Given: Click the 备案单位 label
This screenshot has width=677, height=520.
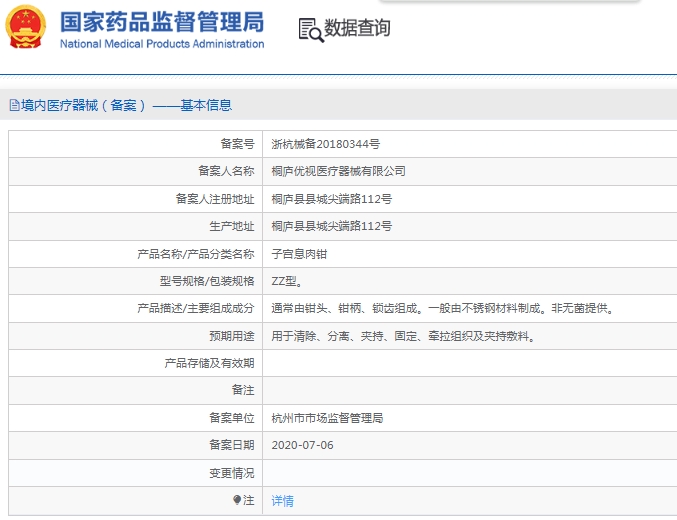Looking at the screenshot, I should click(232, 418).
